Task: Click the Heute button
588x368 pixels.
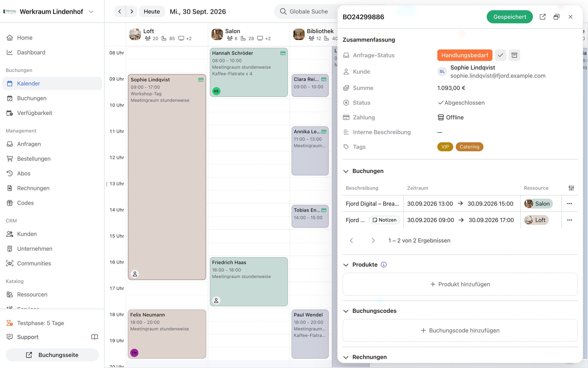Action: (152, 11)
